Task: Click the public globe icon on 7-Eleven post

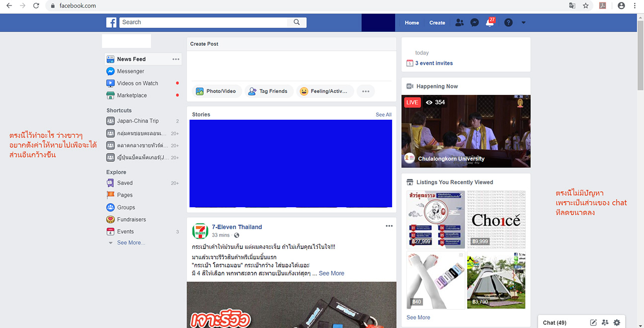Action: tap(237, 236)
